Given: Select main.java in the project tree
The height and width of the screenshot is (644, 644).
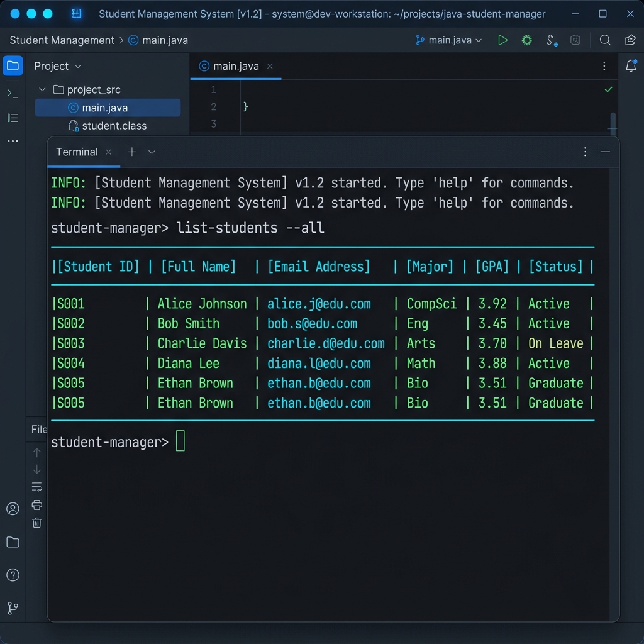Looking at the screenshot, I should pos(108,108).
